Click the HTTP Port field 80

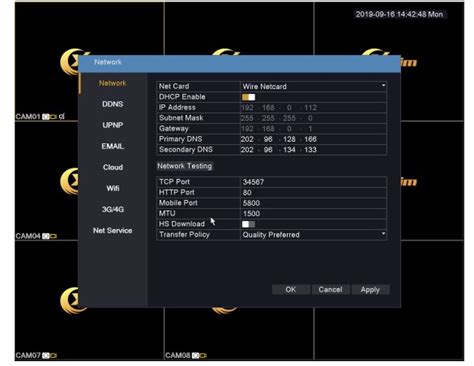pyautogui.click(x=313, y=192)
